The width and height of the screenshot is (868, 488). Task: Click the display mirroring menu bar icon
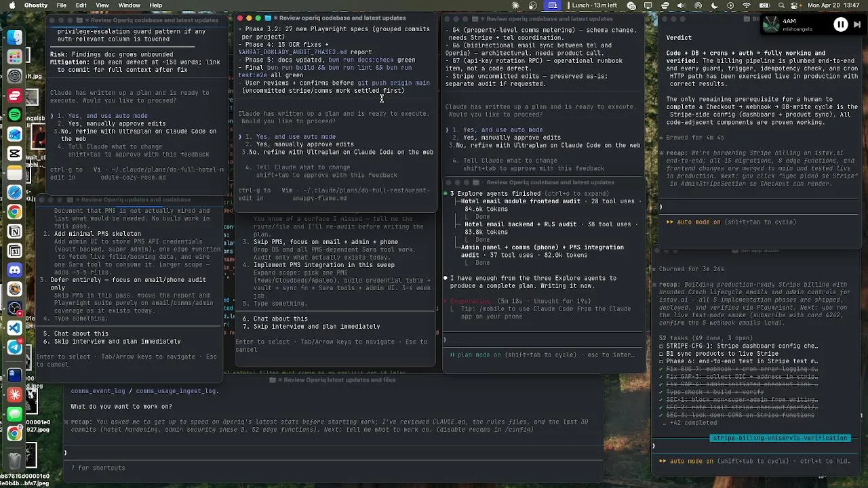648,5
